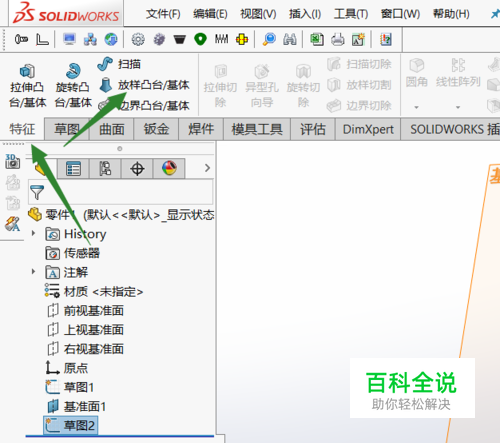Open the DisplayManager color ball tab
The height and width of the screenshot is (443, 500).
(169, 168)
